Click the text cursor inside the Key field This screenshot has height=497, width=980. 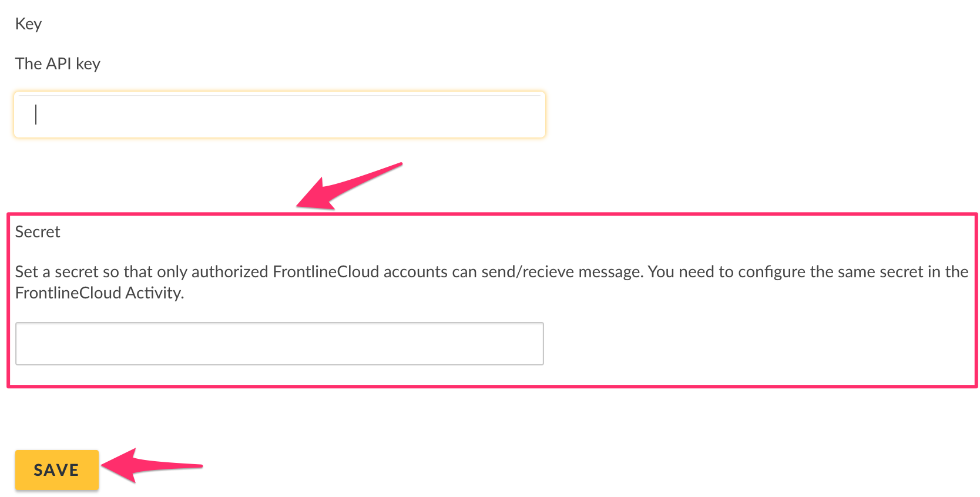[x=36, y=115]
